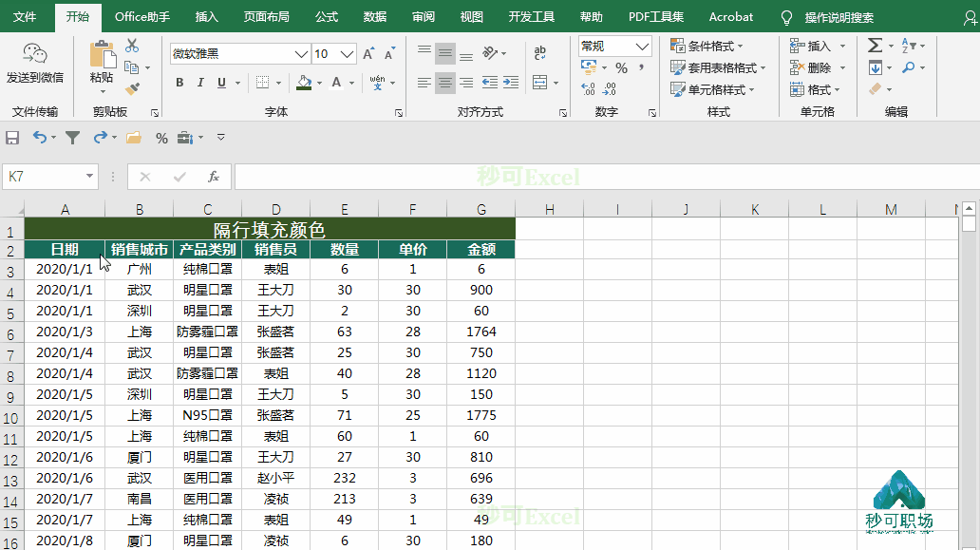Switch to the 插入 Insert tab

click(206, 17)
